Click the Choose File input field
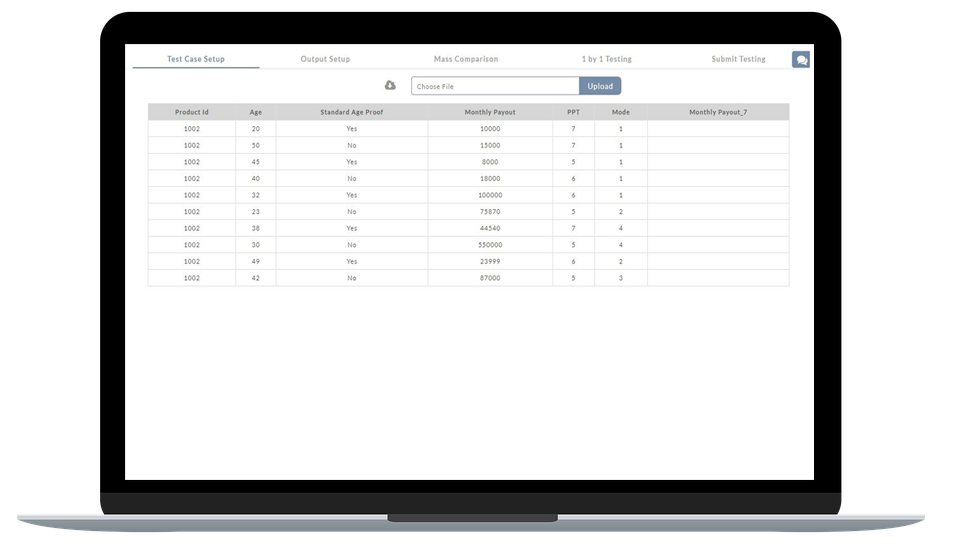Viewport: 960px width, 548px height. tap(495, 87)
